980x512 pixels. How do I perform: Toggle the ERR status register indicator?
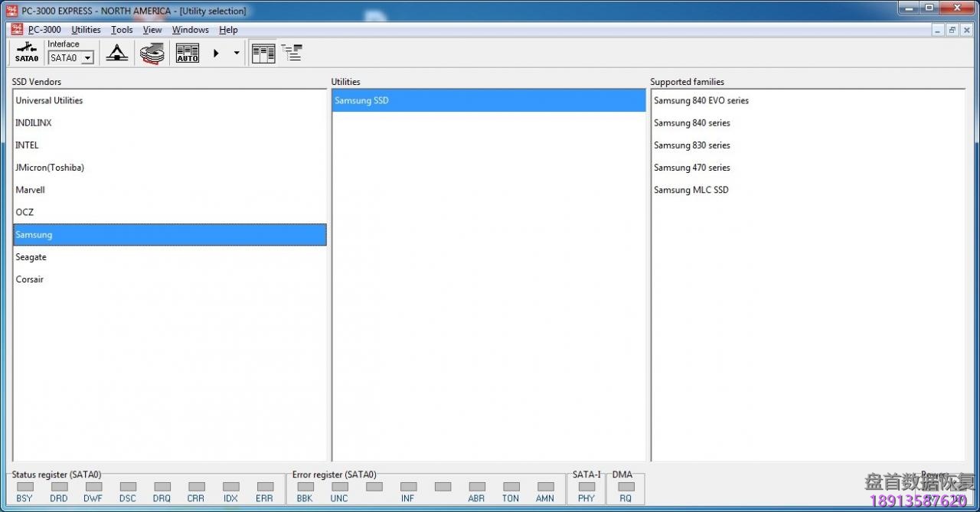pos(265,486)
